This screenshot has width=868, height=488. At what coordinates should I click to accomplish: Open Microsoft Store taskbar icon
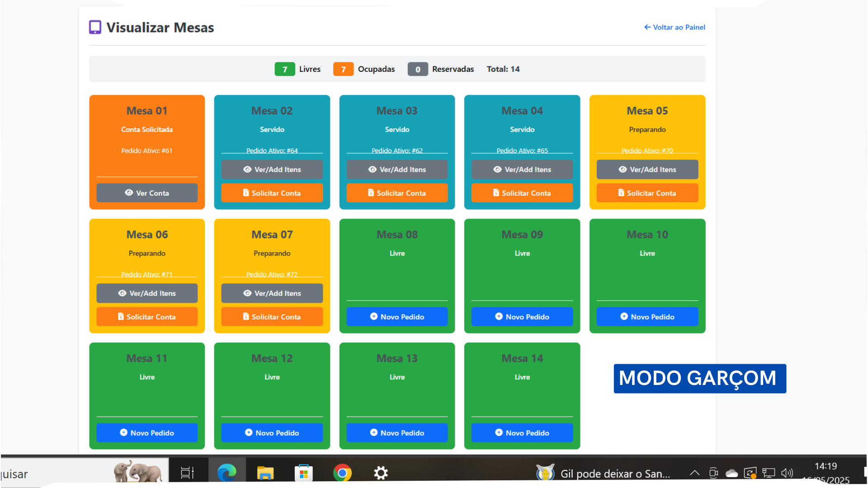[x=304, y=473]
